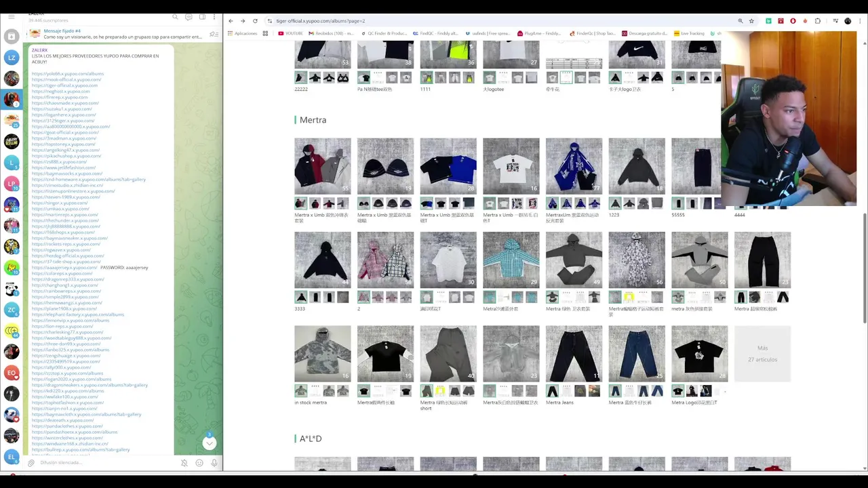
Task: Open the emoji picker in Telegram
Action: pyautogui.click(x=199, y=463)
